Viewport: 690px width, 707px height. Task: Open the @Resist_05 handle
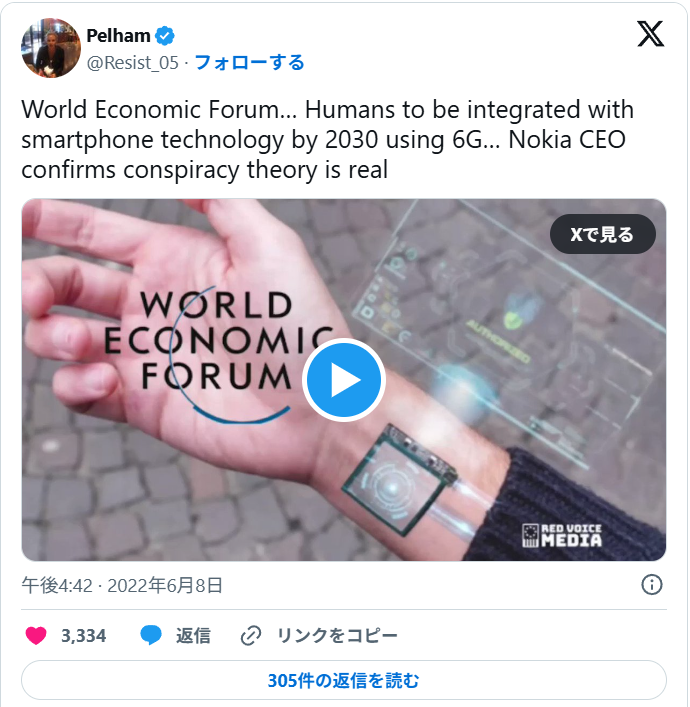coord(133,63)
